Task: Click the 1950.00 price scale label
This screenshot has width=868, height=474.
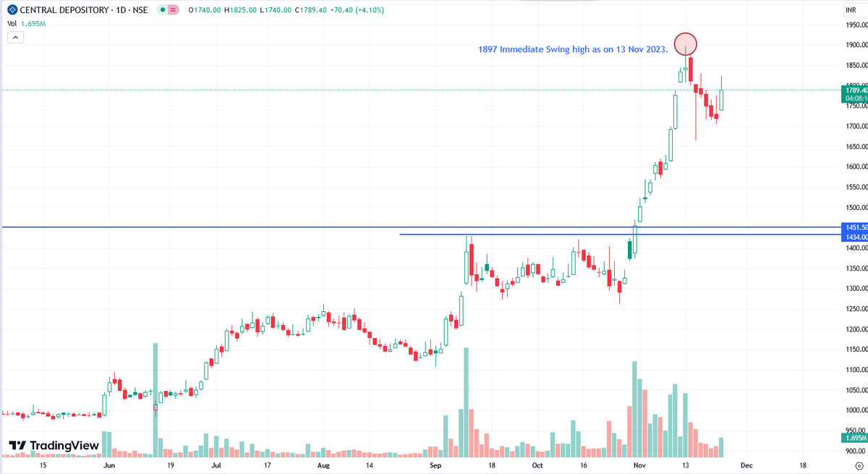Action: click(856, 25)
